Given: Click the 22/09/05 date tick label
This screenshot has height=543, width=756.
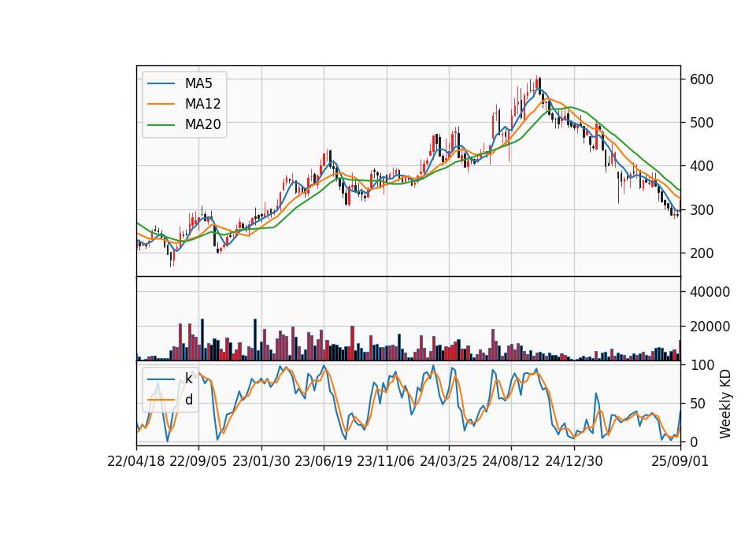Looking at the screenshot, I should (x=198, y=462).
